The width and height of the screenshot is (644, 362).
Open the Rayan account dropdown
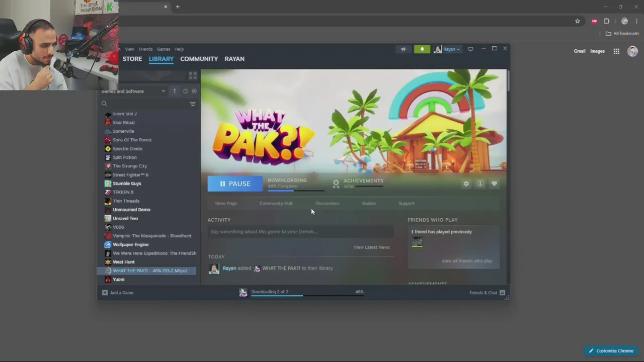447,49
